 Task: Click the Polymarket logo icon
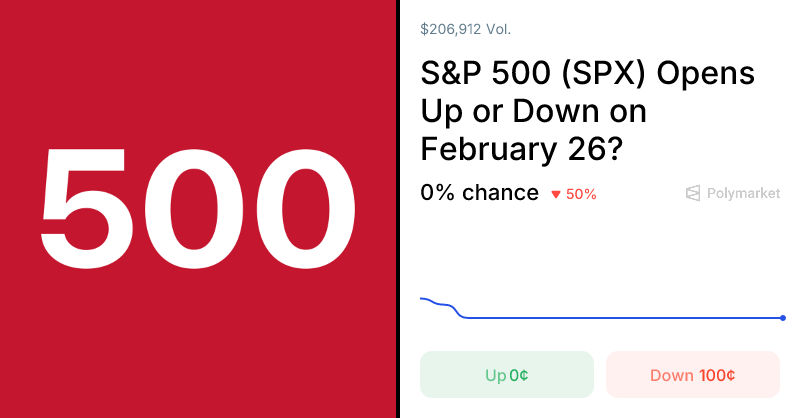pyautogui.click(x=693, y=193)
